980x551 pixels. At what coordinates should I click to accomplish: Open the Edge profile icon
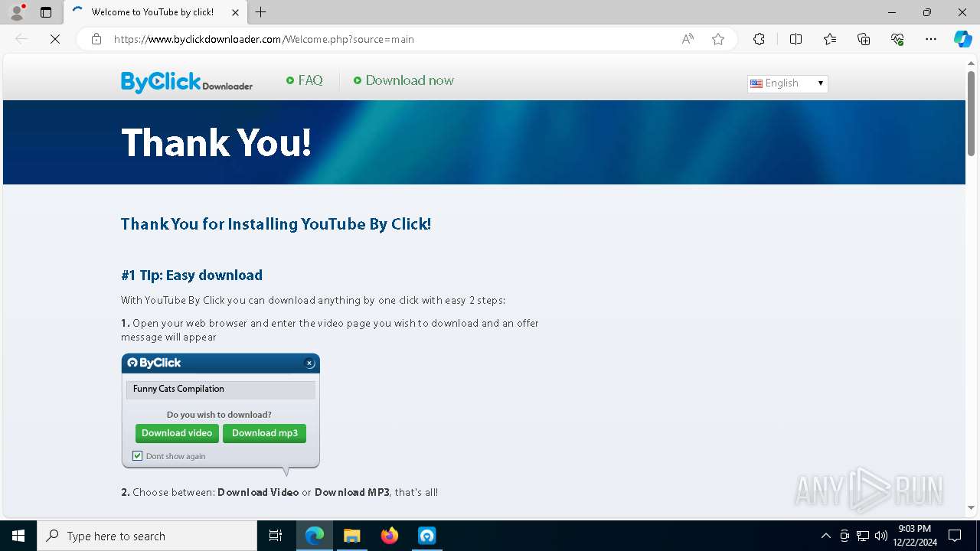point(16,12)
